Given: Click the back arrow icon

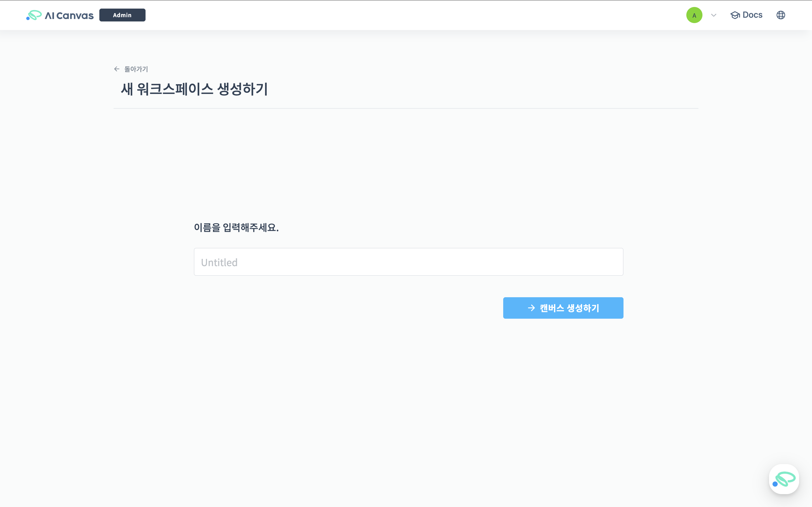Looking at the screenshot, I should pyautogui.click(x=117, y=69).
